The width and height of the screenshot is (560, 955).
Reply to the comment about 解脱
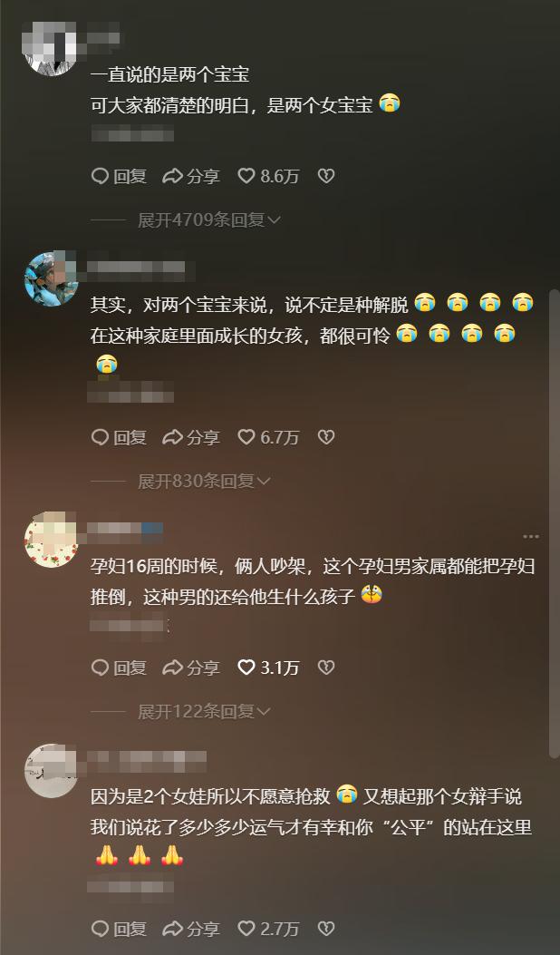click(x=119, y=437)
